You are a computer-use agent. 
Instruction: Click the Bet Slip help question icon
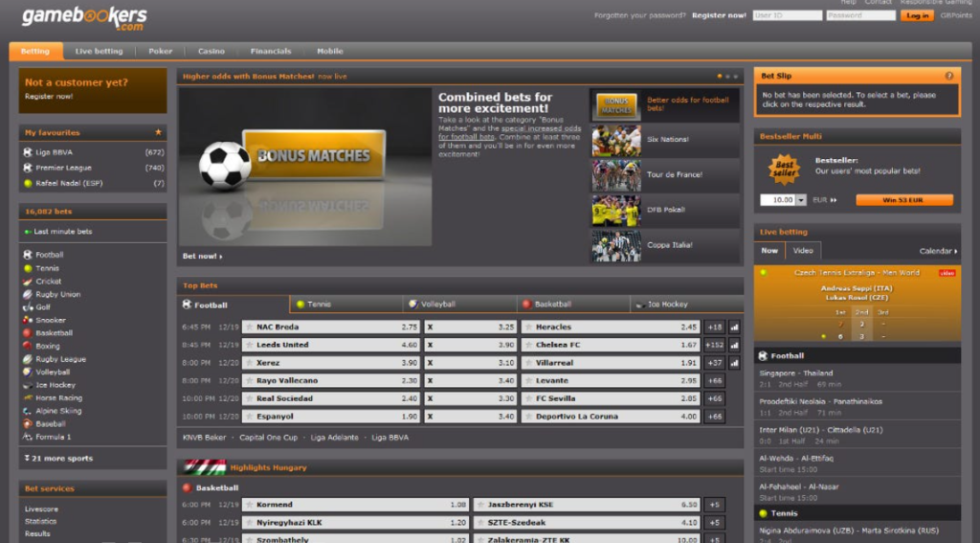pos(949,76)
